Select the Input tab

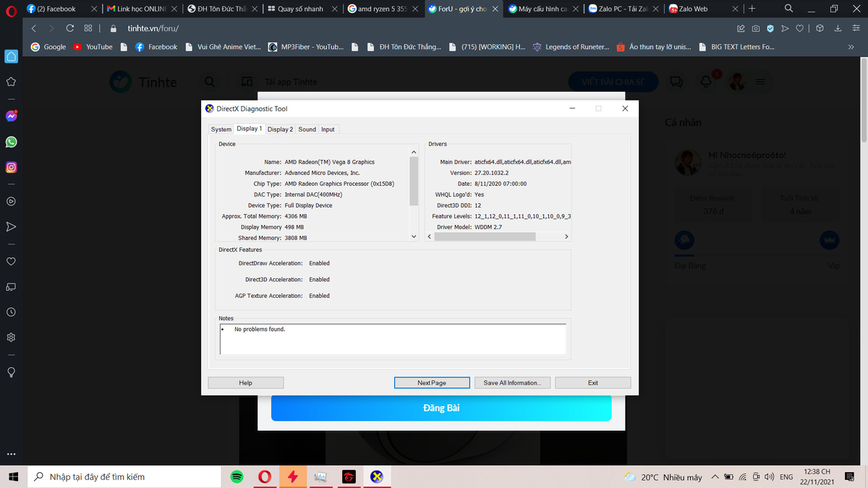pyautogui.click(x=328, y=129)
